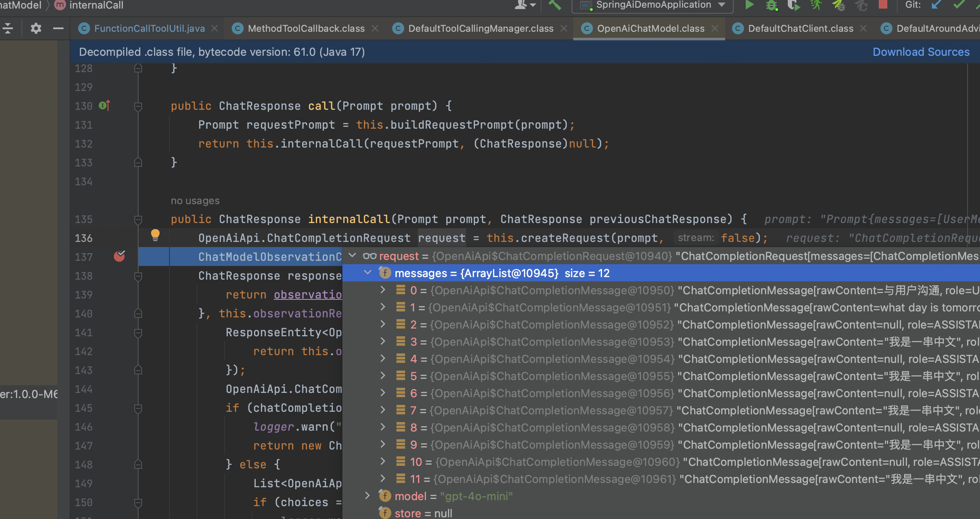This screenshot has height=519, width=980.
Task: Switch to DefaultToolCallingManager.class tab
Action: tap(481, 28)
